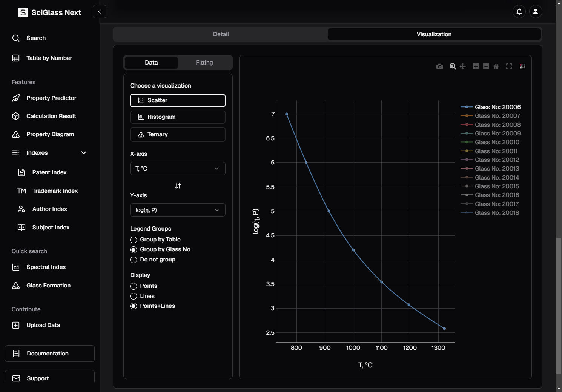Switch to the Detail tab

coord(221,34)
